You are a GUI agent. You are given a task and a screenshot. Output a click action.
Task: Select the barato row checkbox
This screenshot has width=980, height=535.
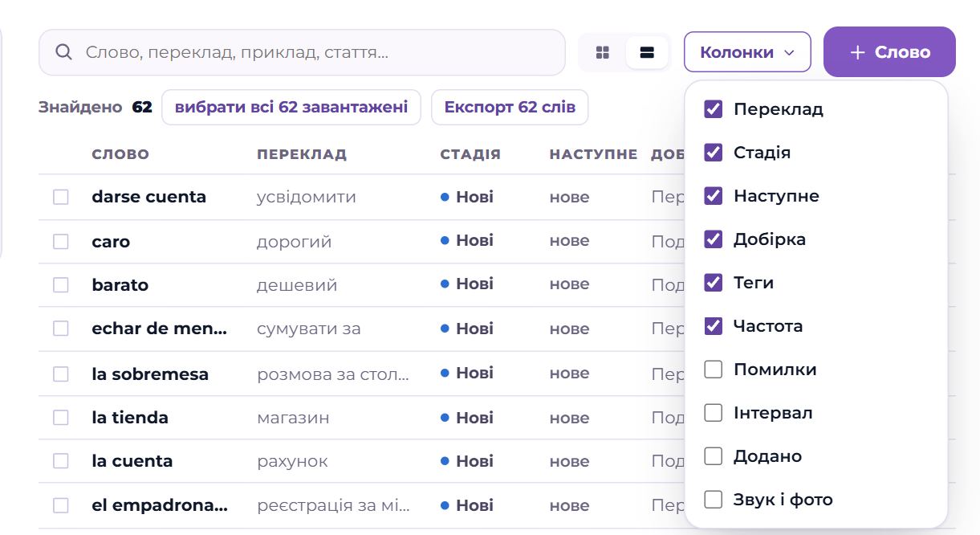(x=61, y=284)
